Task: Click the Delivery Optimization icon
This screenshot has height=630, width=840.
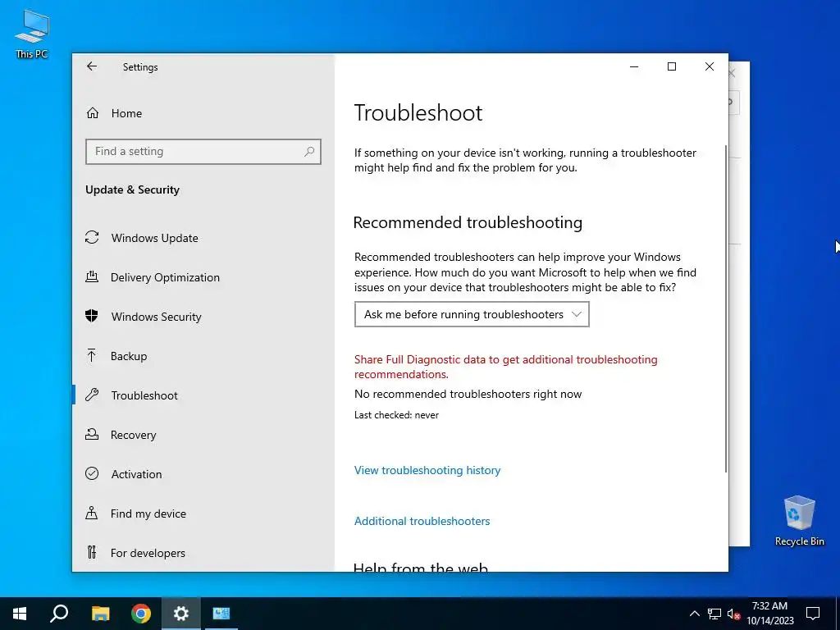Action: tap(92, 277)
